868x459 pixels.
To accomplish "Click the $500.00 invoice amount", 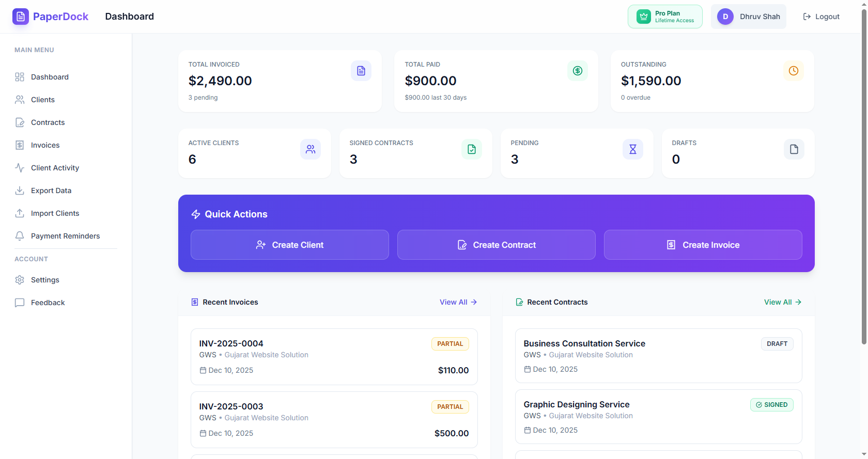I will pos(452,433).
